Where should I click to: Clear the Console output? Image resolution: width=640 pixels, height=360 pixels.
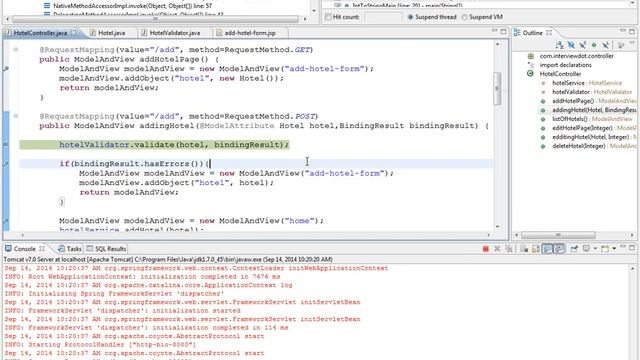click(524, 249)
